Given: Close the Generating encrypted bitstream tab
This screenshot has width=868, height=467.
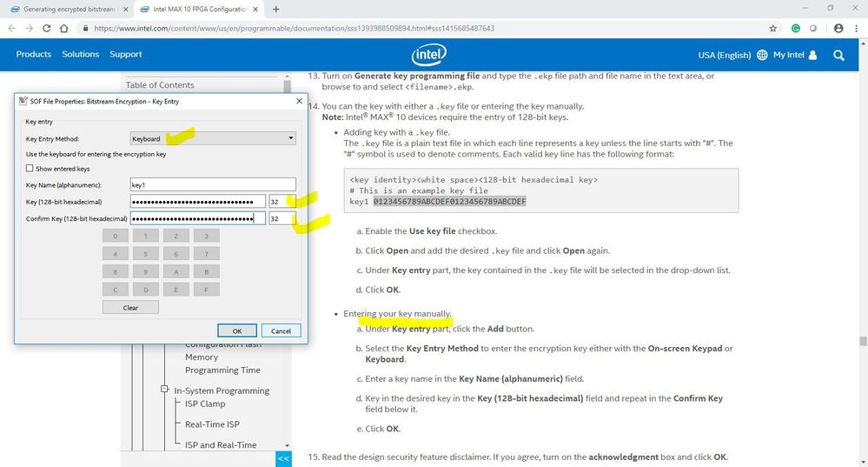Looking at the screenshot, I should (x=126, y=10).
